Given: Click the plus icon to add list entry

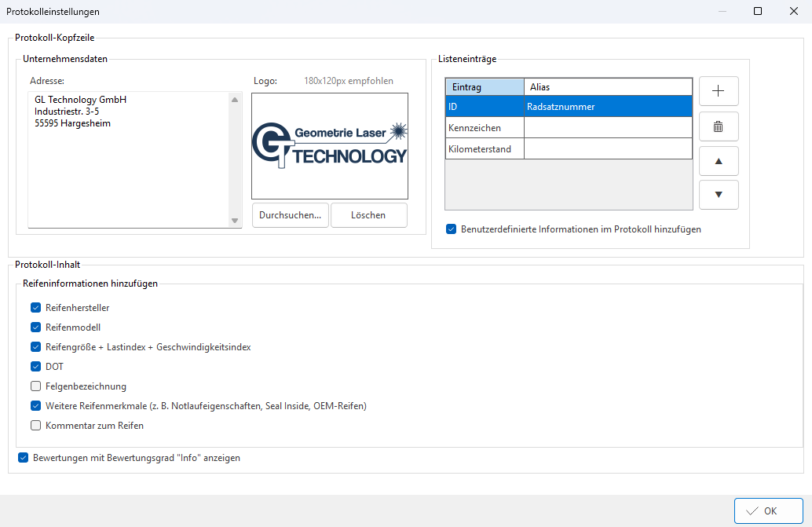Looking at the screenshot, I should coord(718,91).
